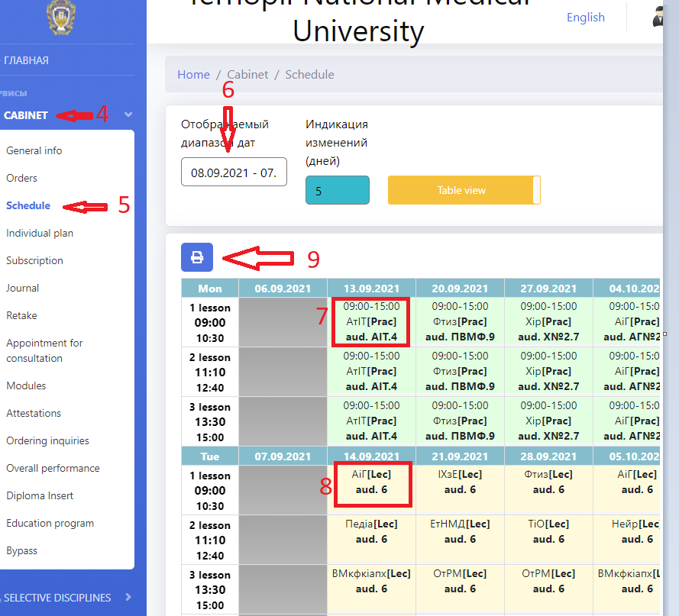Edit the change indication days field

coord(337,191)
